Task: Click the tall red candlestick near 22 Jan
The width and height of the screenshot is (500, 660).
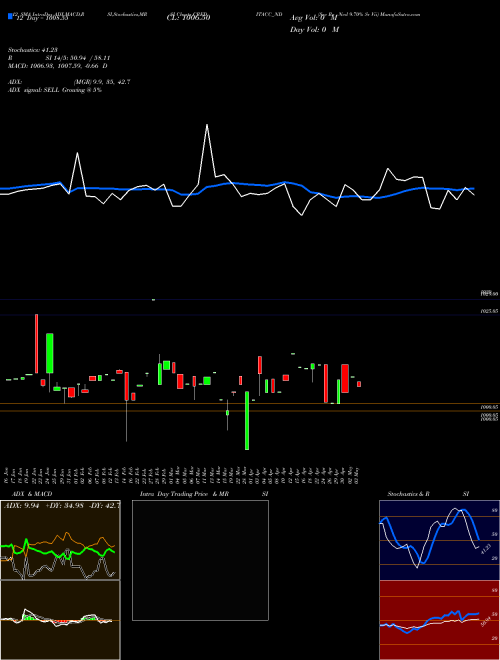Action: coord(37,343)
